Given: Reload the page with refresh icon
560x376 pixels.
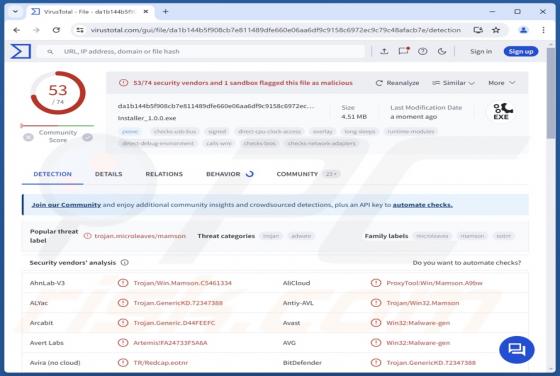Looking at the screenshot, I should pos(56,30).
